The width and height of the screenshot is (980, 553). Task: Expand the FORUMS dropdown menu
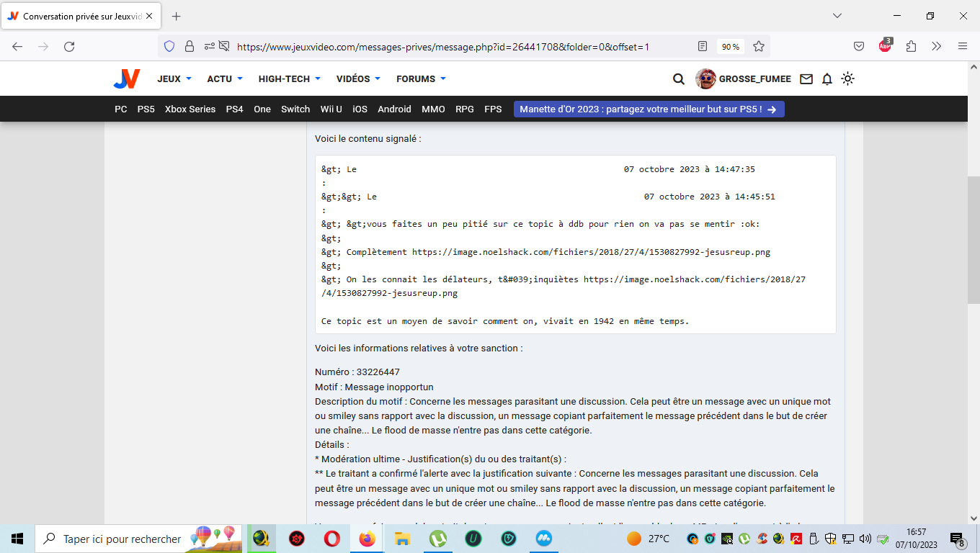pyautogui.click(x=421, y=79)
